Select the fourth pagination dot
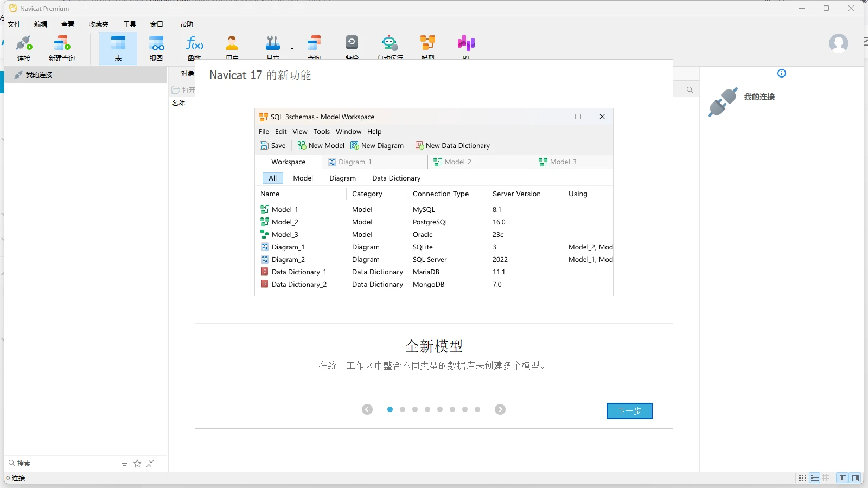The height and width of the screenshot is (488, 868). click(x=427, y=409)
